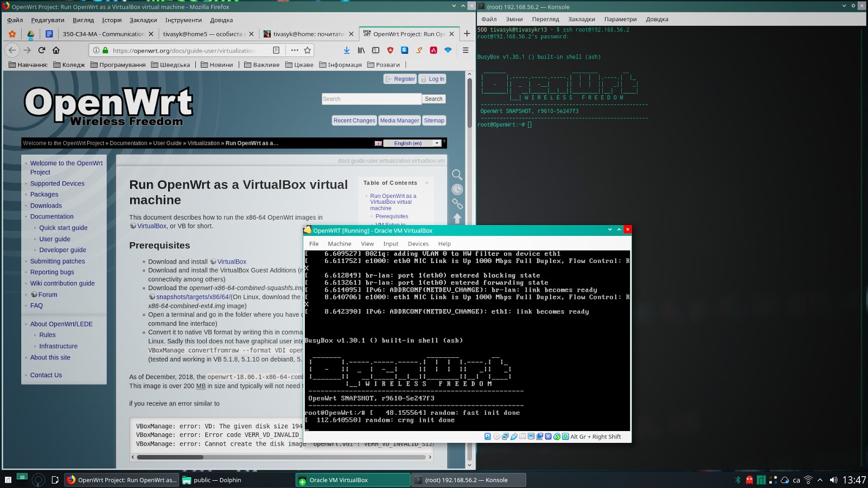Click the red Adobe extension icon
Viewport: 868px width, 488px height.
(433, 50)
